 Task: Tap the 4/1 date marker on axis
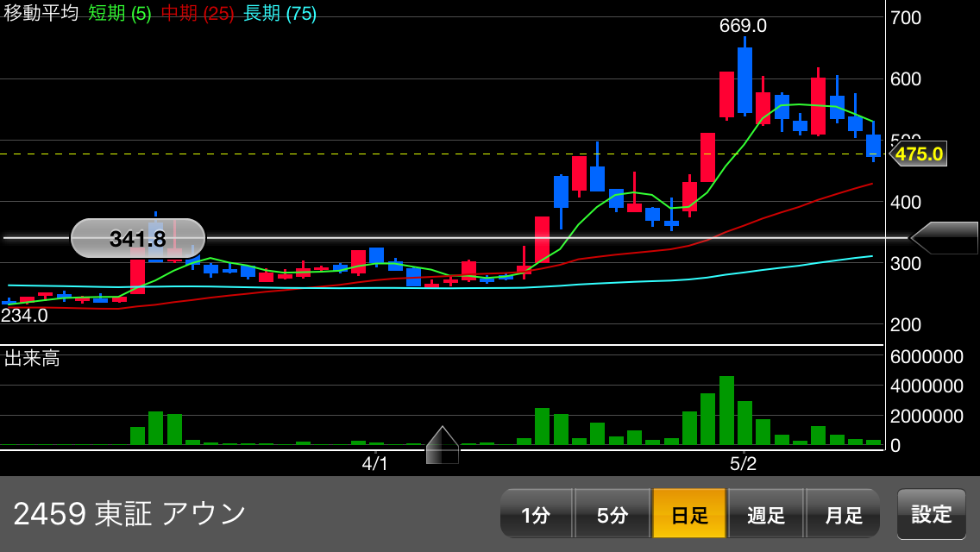pyautogui.click(x=375, y=464)
